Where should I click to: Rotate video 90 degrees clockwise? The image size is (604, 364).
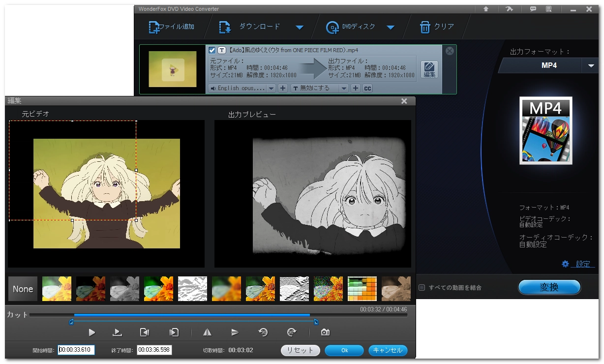pyautogui.click(x=291, y=333)
